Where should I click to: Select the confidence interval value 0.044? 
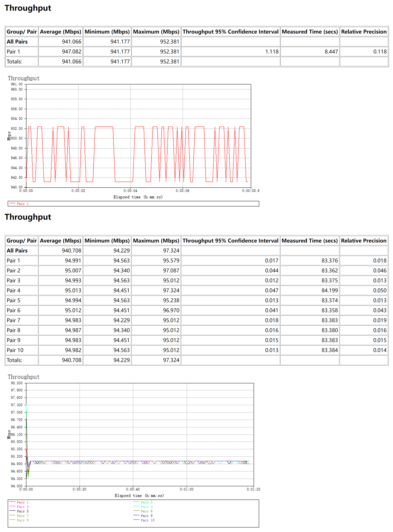point(272,270)
